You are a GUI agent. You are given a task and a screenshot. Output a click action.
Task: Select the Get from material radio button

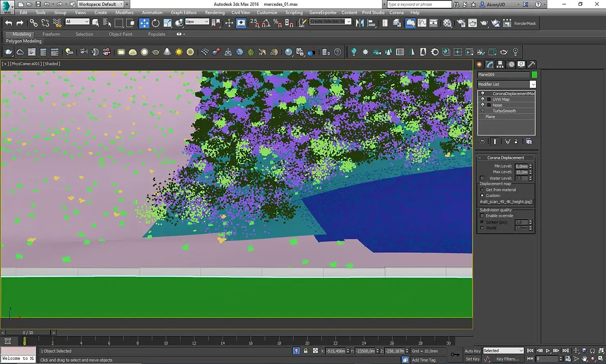point(482,190)
